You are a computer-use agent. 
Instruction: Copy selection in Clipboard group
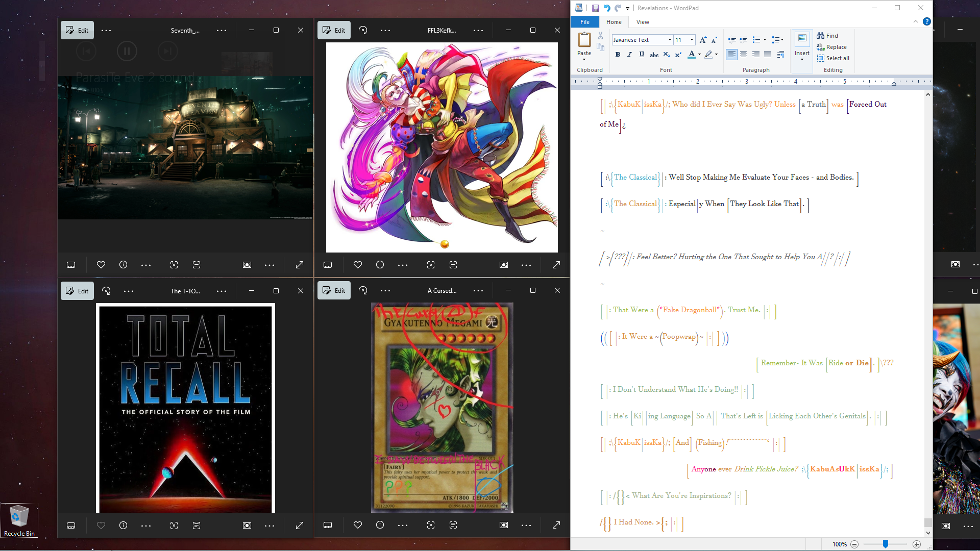click(601, 47)
